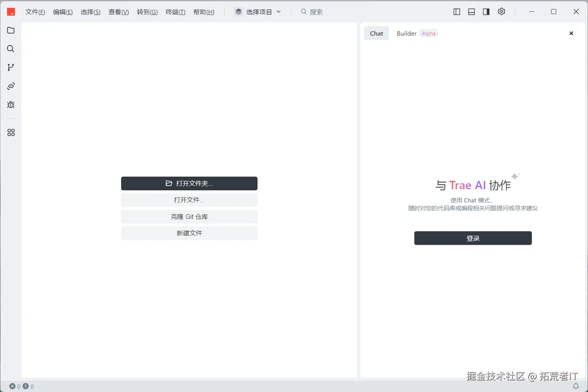Expand the 选择项目 dropdown

click(258, 12)
